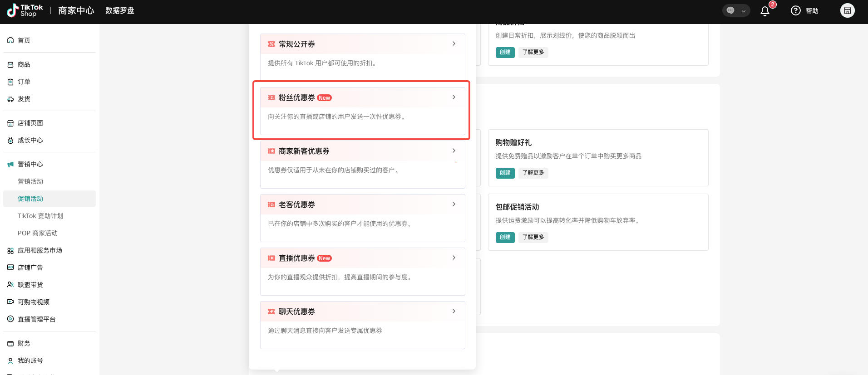Click the 直播优惠券 coupon icon

click(x=271, y=258)
